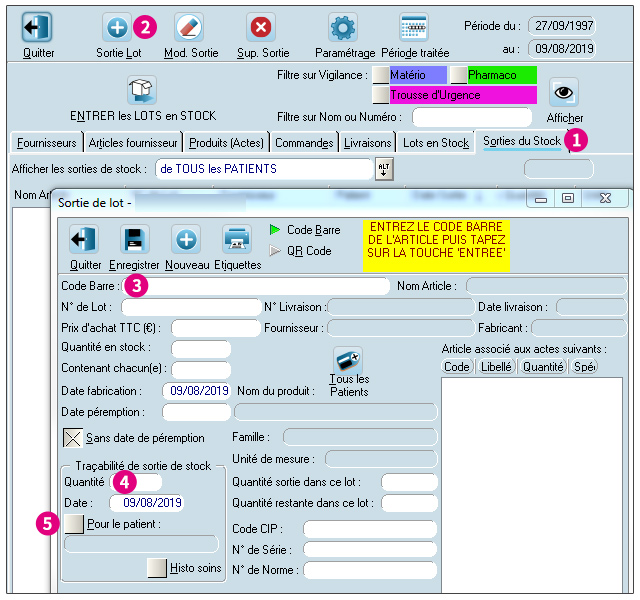Click Quitter icon in Sortie de lot dialog

pyautogui.click(x=84, y=239)
